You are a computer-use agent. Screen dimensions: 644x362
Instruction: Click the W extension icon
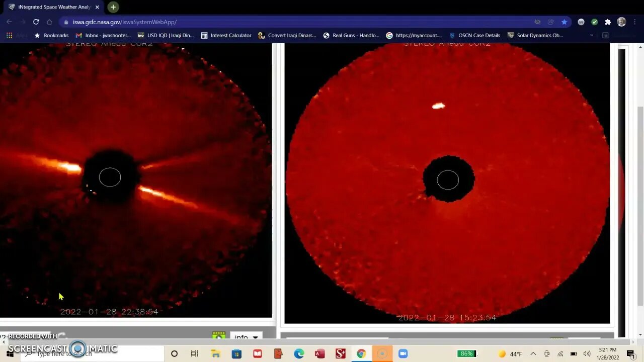pyautogui.click(x=581, y=22)
